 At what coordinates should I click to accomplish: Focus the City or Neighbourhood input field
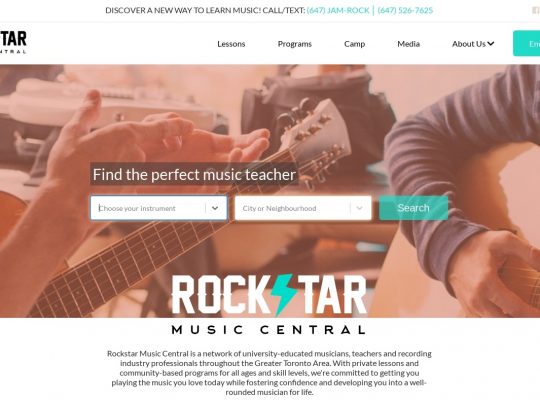click(x=303, y=208)
